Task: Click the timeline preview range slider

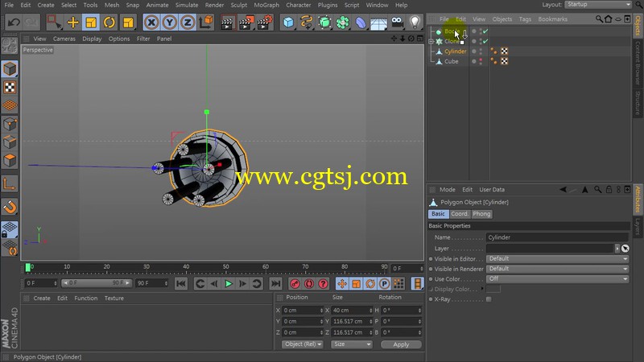Action: tap(97, 283)
